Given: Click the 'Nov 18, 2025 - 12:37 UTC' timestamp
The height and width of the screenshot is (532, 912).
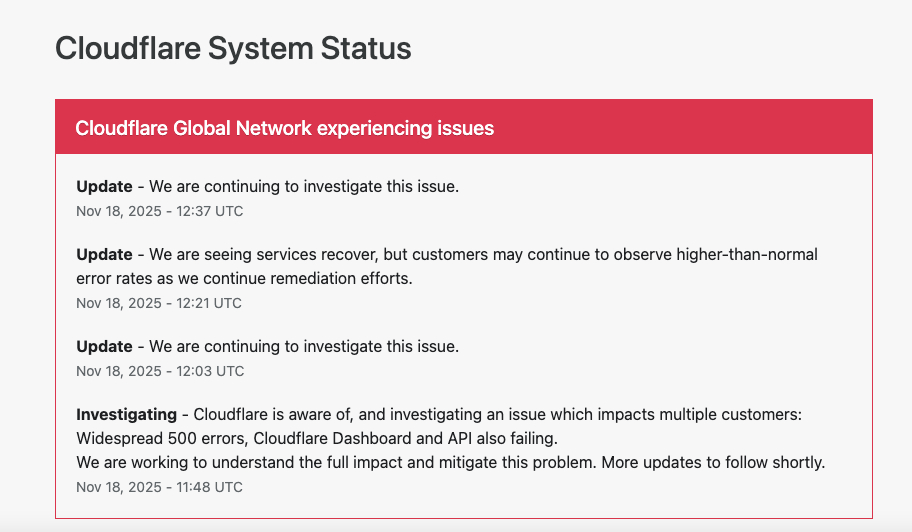Looking at the screenshot, I should 160,211.
